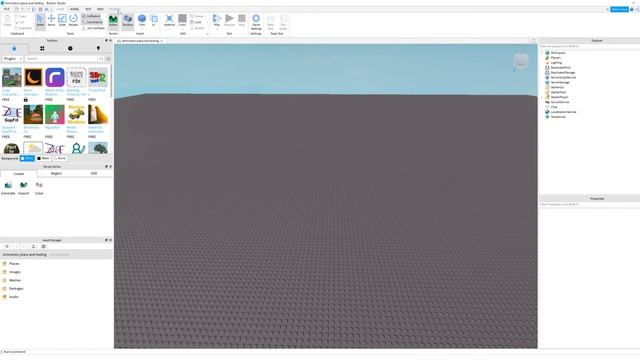The image size is (640, 360).
Task: Select the Building Tools F3X plugin thumbnail
Action: coord(76,78)
